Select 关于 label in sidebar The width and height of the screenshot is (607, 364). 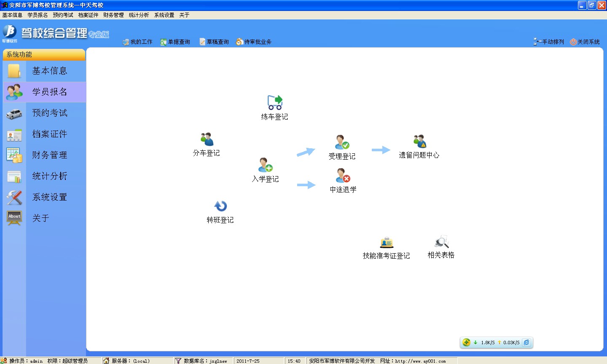coord(41,218)
